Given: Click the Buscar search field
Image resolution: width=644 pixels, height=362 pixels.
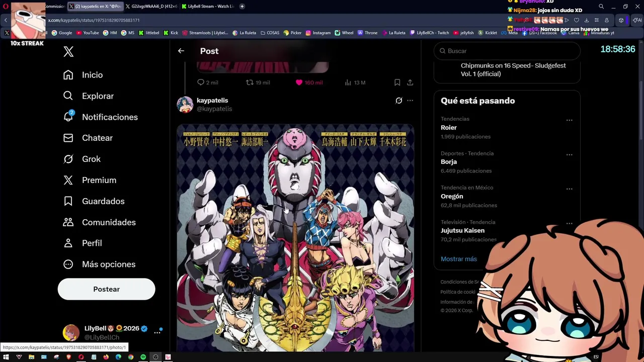Looking at the screenshot, I should click(x=507, y=51).
